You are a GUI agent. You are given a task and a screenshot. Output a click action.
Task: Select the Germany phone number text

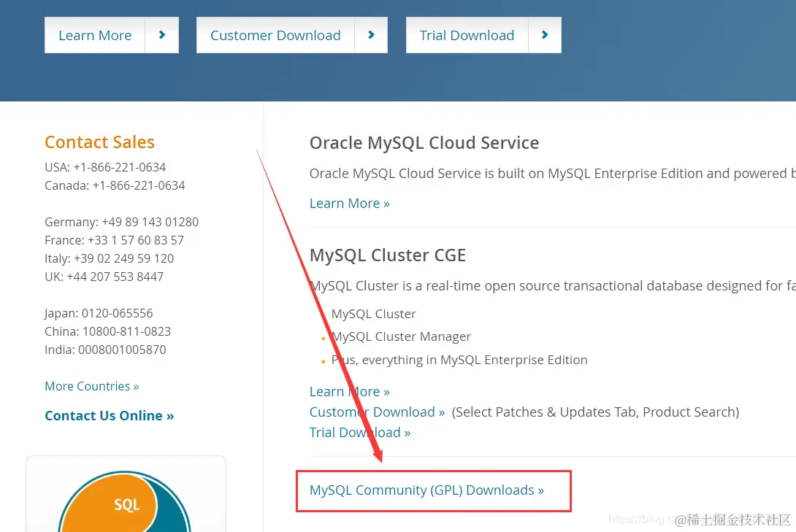[150, 222]
